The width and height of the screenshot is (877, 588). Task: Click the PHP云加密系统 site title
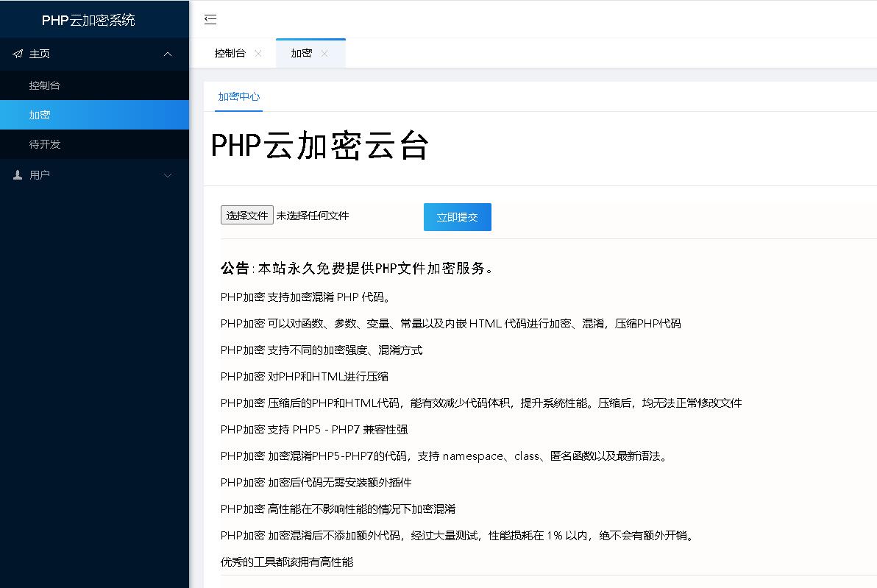point(88,20)
